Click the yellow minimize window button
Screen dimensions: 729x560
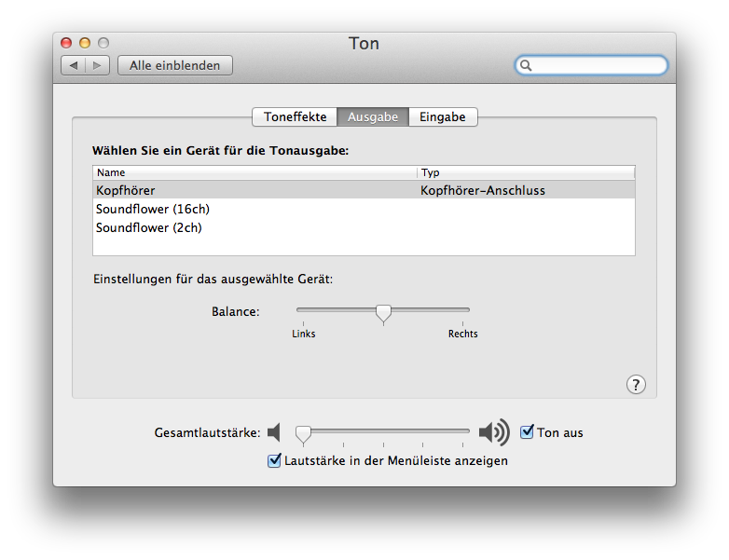tap(85, 43)
